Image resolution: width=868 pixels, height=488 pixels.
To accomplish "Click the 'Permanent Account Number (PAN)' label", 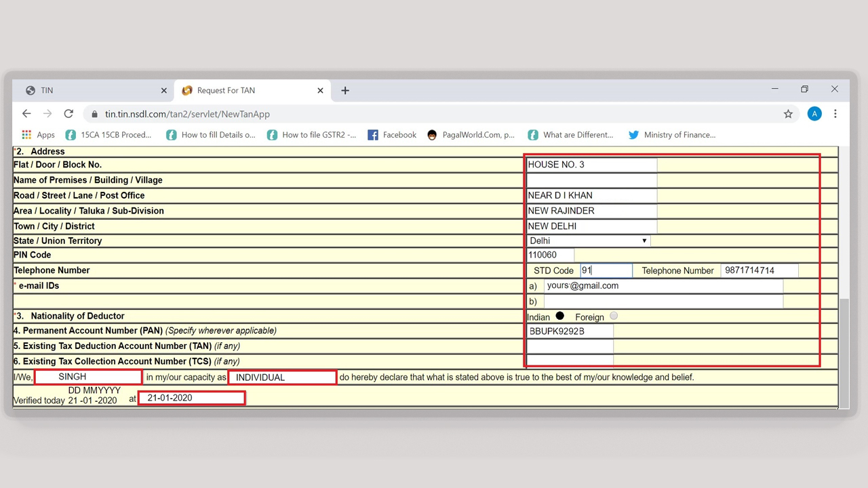I will click(x=93, y=331).
